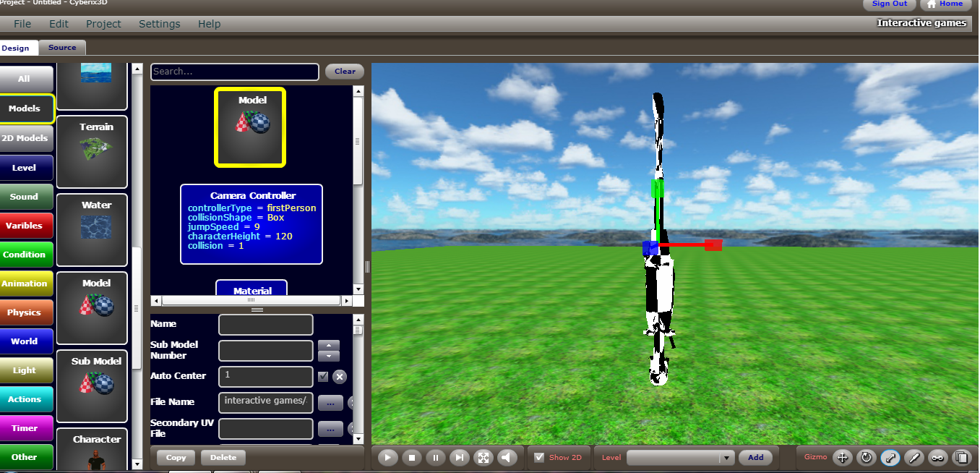Screen dimensions: 980x473
Task: Click the duplicate gizmo icon
Action: click(961, 458)
